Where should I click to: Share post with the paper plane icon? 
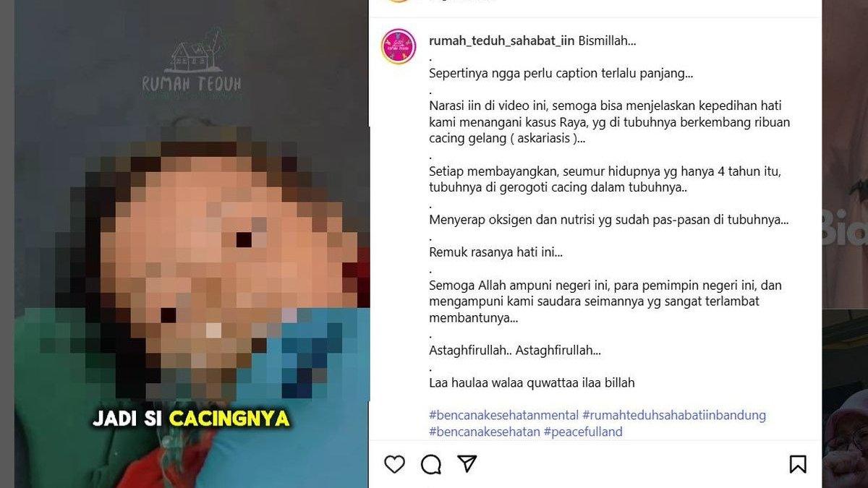point(468,463)
